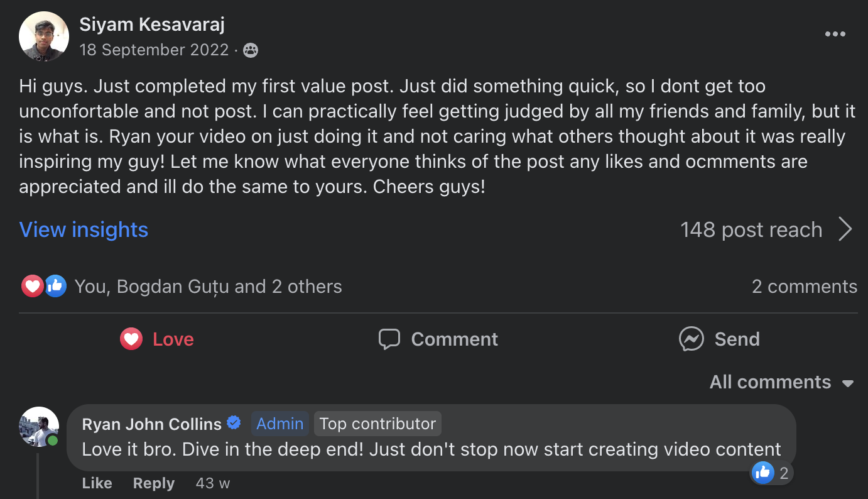Click the Siyam Kesavaraj author name
Viewport: 868px width, 499px height.
pyautogui.click(x=152, y=25)
